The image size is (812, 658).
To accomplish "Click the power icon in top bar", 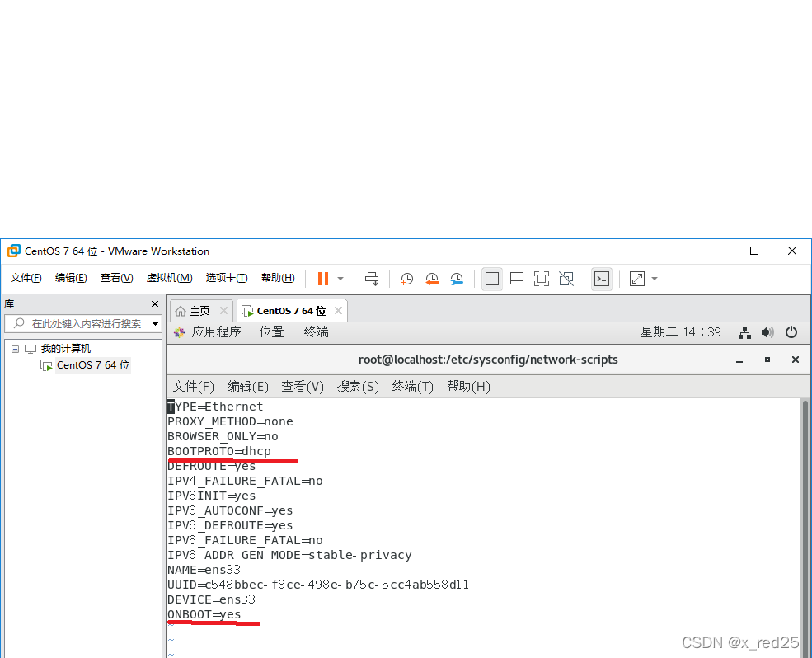I will click(791, 332).
